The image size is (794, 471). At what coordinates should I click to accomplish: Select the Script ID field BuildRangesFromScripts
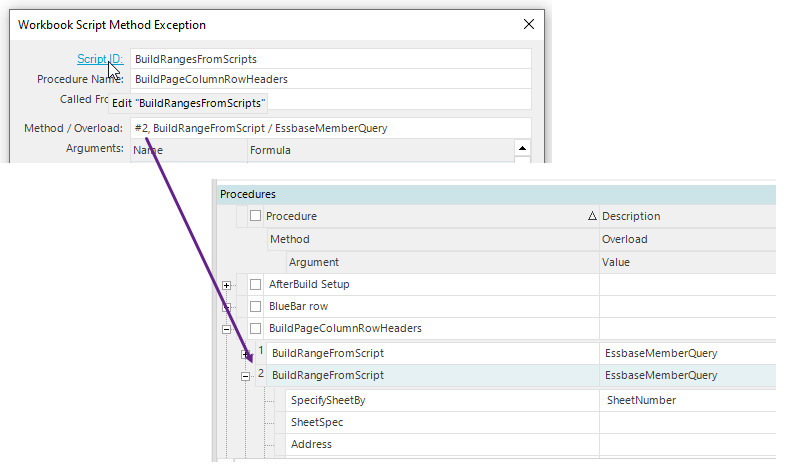(x=331, y=59)
